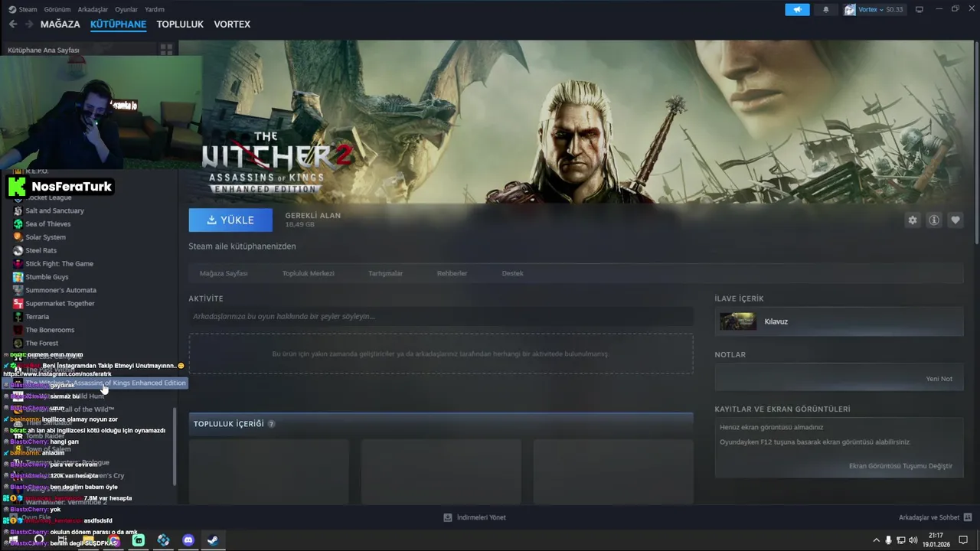Select The Bonerooms in the library
This screenshot has width=980, height=551.
click(x=50, y=330)
